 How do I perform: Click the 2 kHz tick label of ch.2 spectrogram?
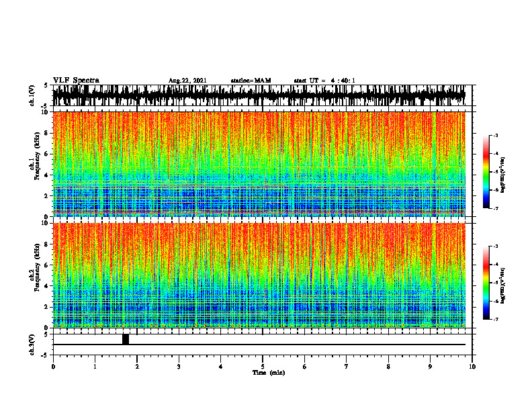47,307
